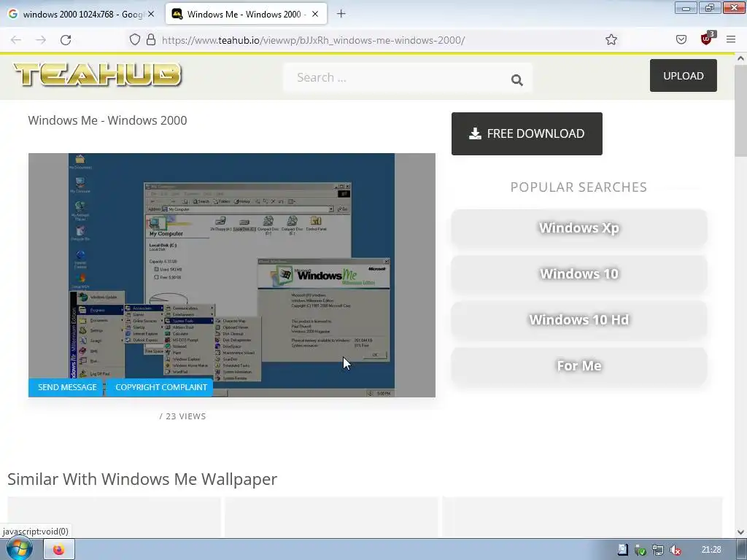Open a new tab with the plus button
This screenshot has height=560, width=747.
tap(341, 14)
